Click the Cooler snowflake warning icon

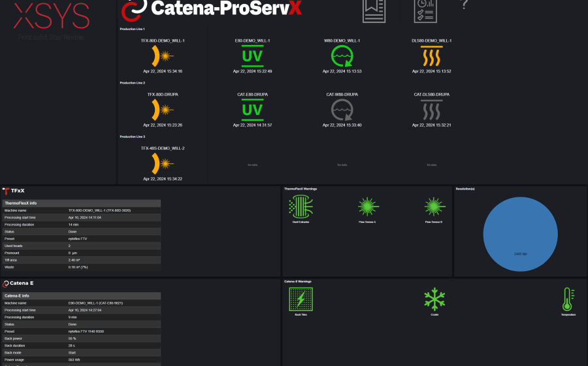(434, 299)
